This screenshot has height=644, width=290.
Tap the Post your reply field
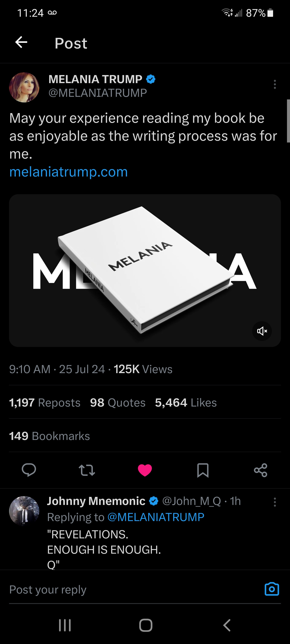point(125,589)
